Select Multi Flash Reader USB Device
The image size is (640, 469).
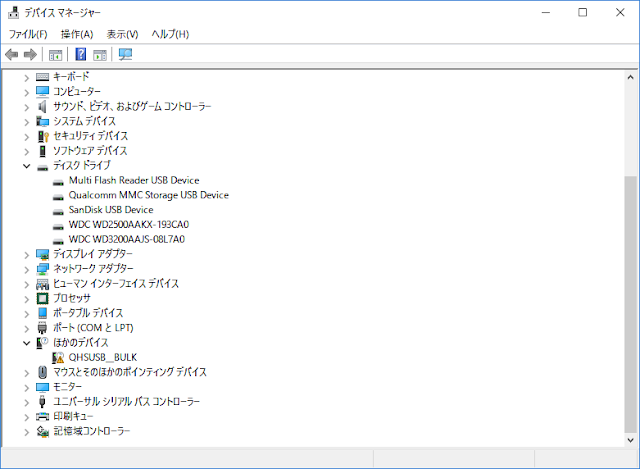[x=134, y=180]
